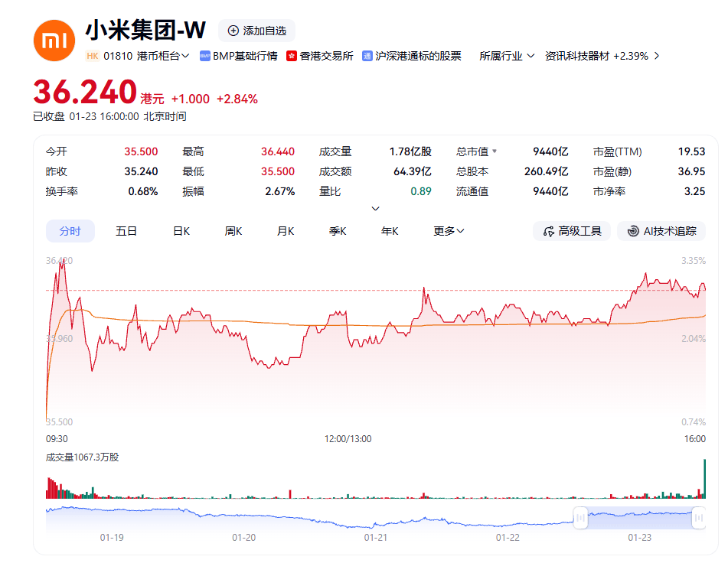Image resolution: width=728 pixels, height=563 pixels.
Task: Click the 总市值 sort triangle
Action: [496, 151]
